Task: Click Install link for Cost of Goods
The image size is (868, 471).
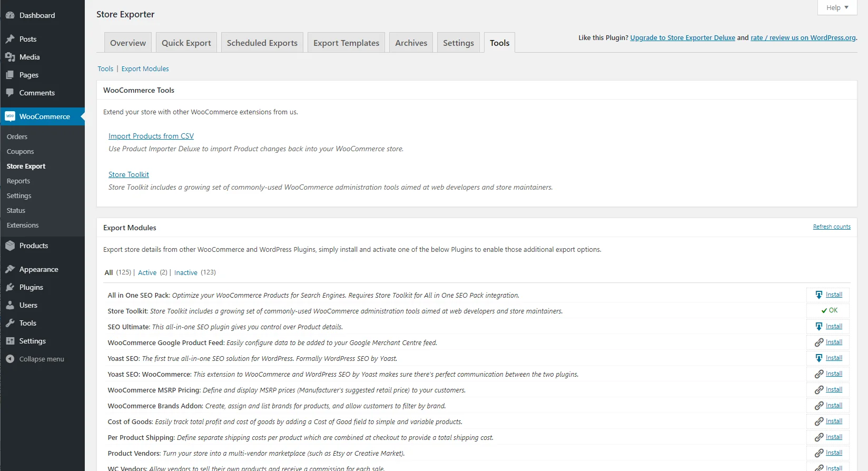Action: (x=834, y=421)
